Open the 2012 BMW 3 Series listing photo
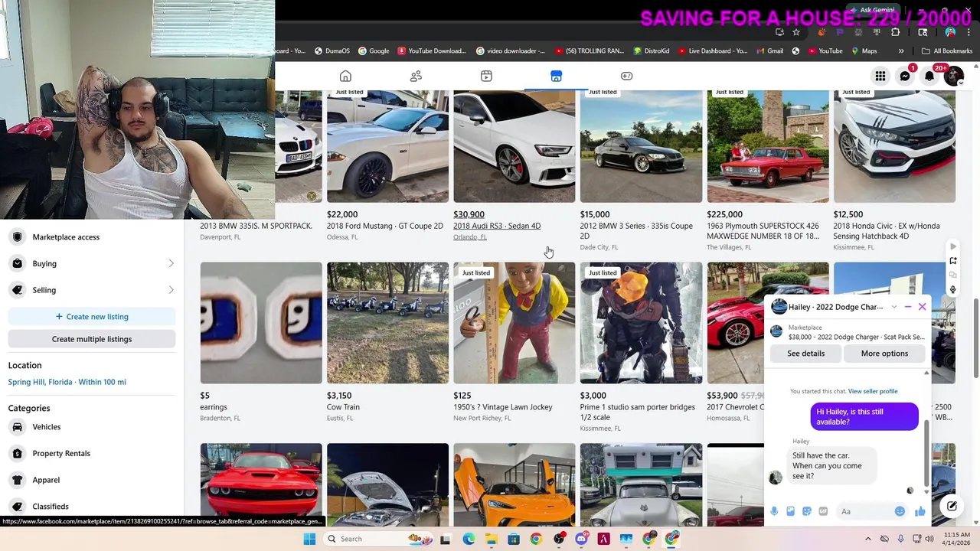 click(x=641, y=146)
